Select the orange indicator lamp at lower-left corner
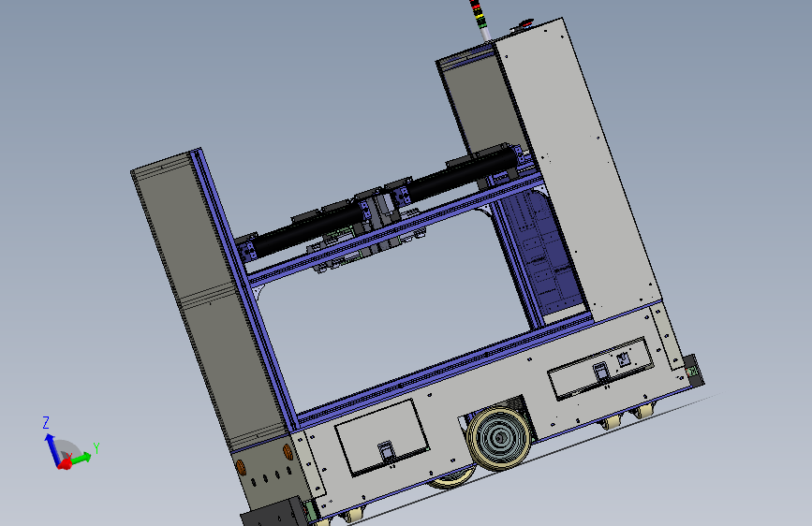 (242, 468)
